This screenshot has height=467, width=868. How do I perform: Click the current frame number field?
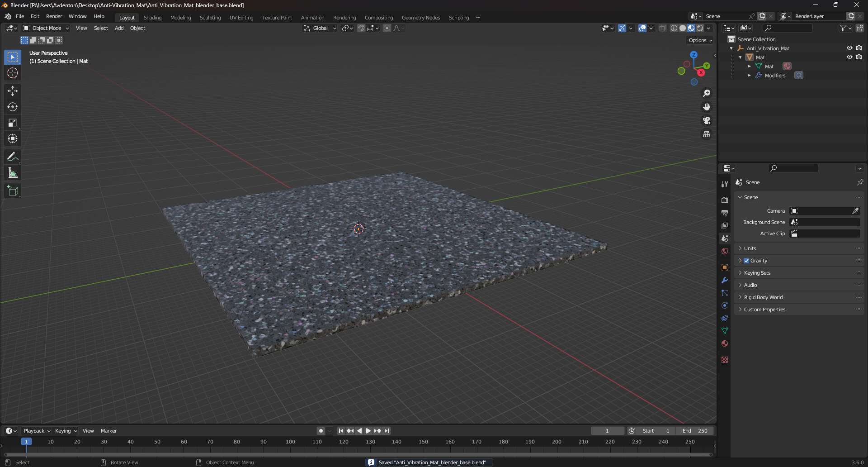pyautogui.click(x=607, y=431)
